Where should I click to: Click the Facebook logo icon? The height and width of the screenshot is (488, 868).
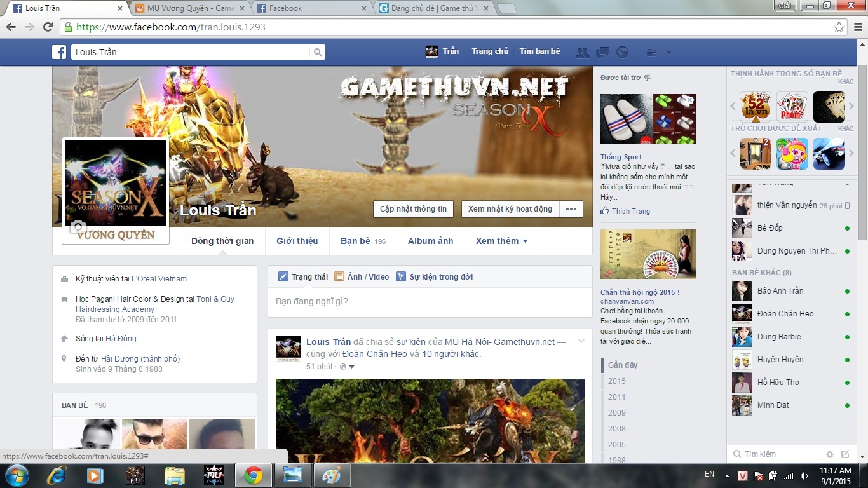pos(59,52)
